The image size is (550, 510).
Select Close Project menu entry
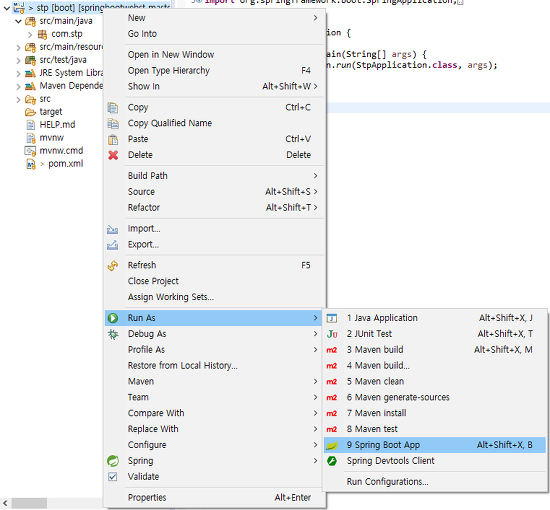215,281
